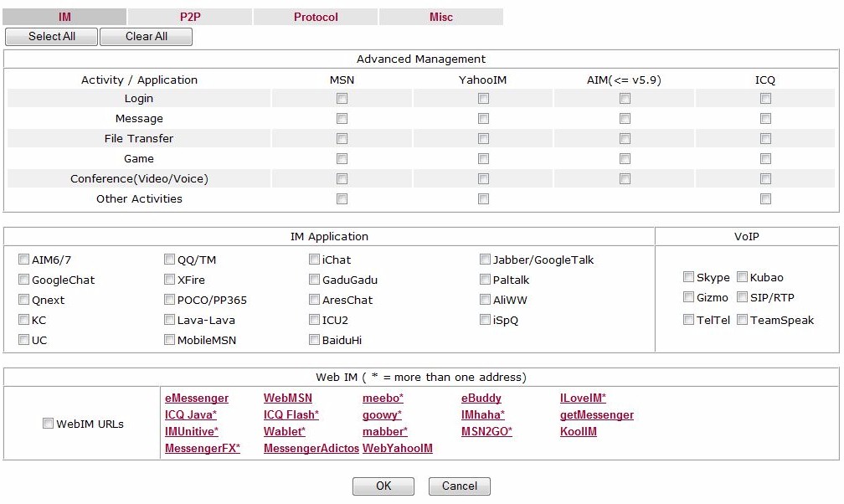This screenshot has height=504, width=844.
Task: Switch to the IM tab
Action: tap(64, 17)
